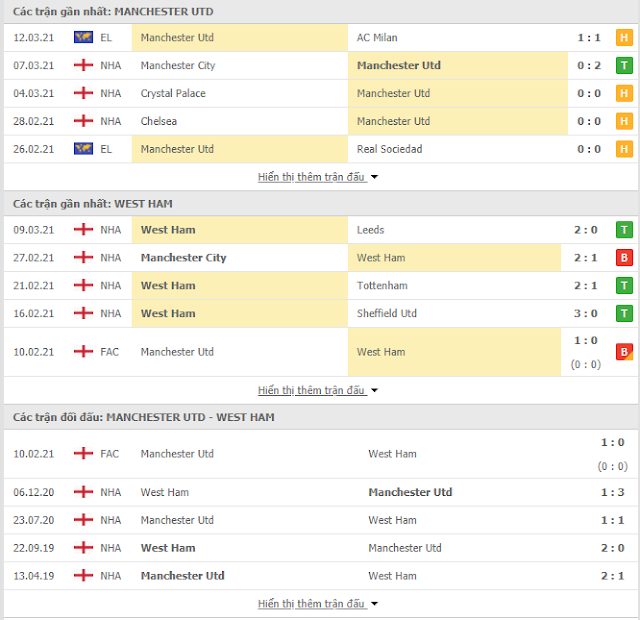Image resolution: width=640 pixels, height=620 pixels.
Task: Click the 1 : 1 score against AC Milan
Action: coord(589,38)
